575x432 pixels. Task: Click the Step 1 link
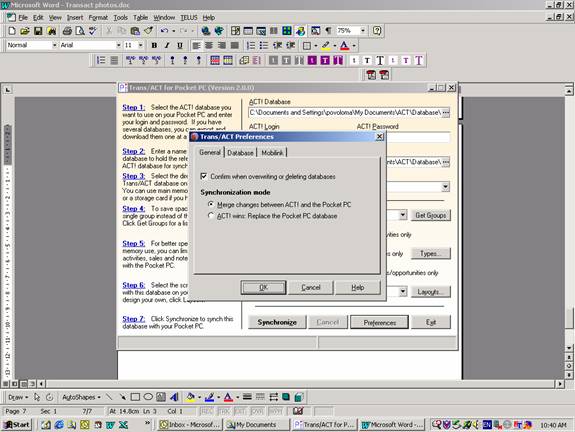(x=133, y=107)
